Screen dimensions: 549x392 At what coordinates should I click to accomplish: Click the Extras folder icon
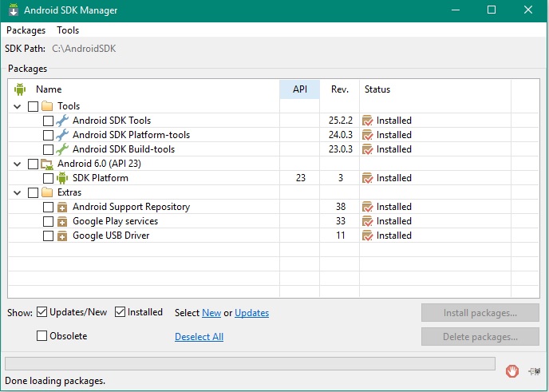tap(47, 192)
